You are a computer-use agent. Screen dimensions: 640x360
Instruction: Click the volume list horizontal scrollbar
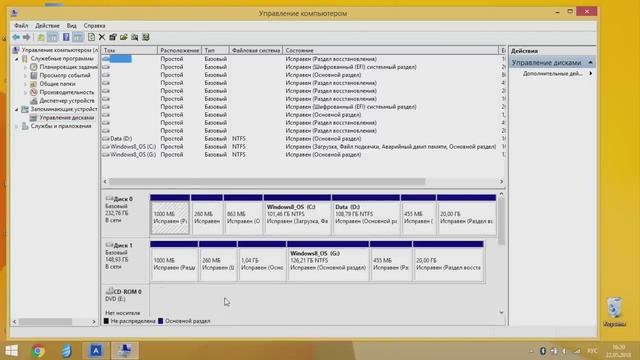(x=267, y=181)
